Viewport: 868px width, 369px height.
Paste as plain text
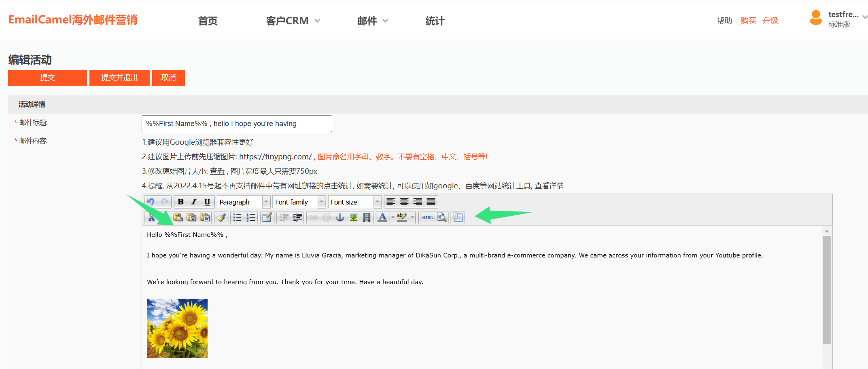pos(191,217)
